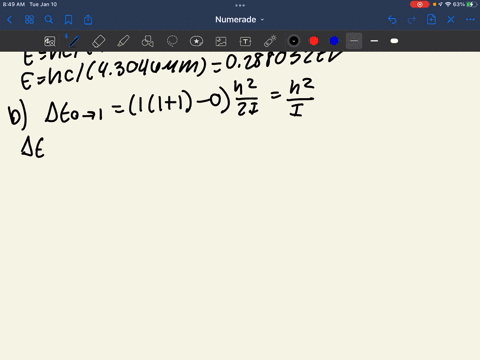The height and width of the screenshot is (360, 480).
Task: Open the Numerade title dropdown
Action: point(240,20)
